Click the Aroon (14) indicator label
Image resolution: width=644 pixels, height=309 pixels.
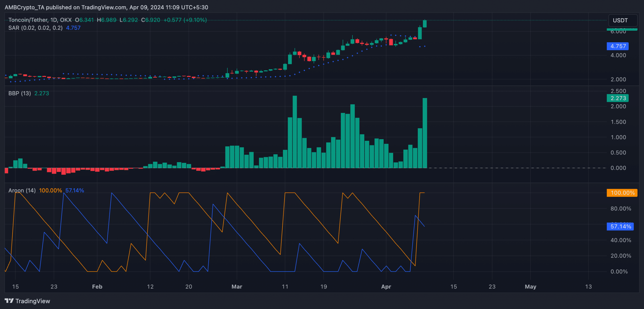point(22,190)
